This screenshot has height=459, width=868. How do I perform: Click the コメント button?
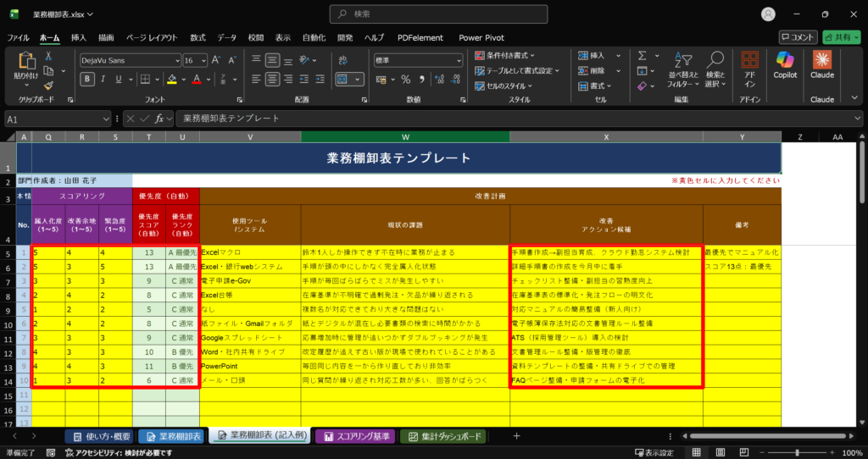coord(798,37)
